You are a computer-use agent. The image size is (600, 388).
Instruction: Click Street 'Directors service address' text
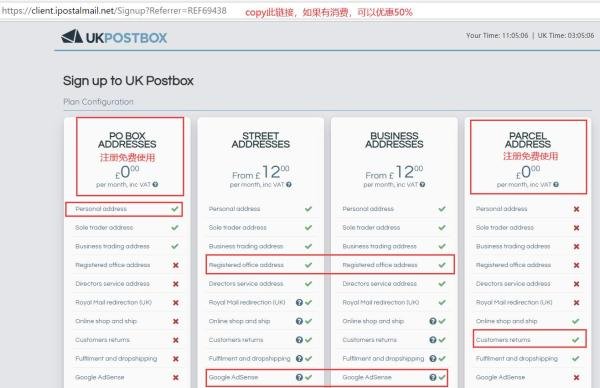pyautogui.click(x=246, y=284)
